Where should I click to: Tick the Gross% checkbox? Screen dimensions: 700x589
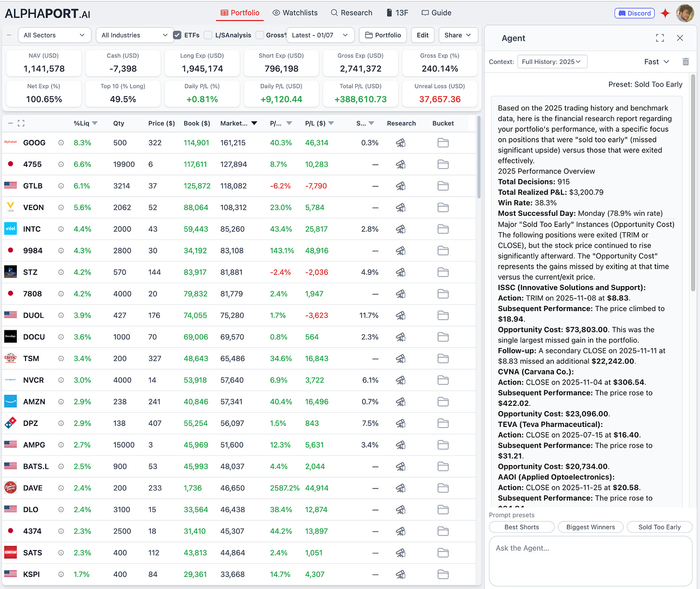pos(260,35)
